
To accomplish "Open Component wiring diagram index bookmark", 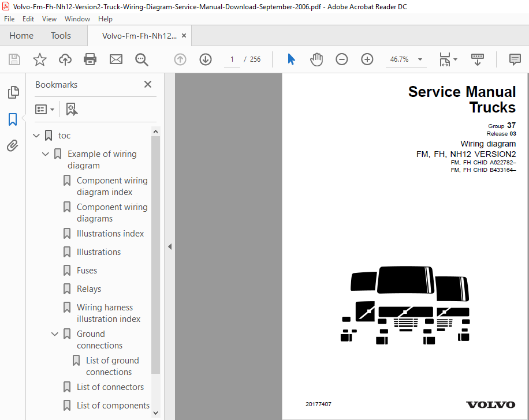I will pyautogui.click(x=112, y=186).
